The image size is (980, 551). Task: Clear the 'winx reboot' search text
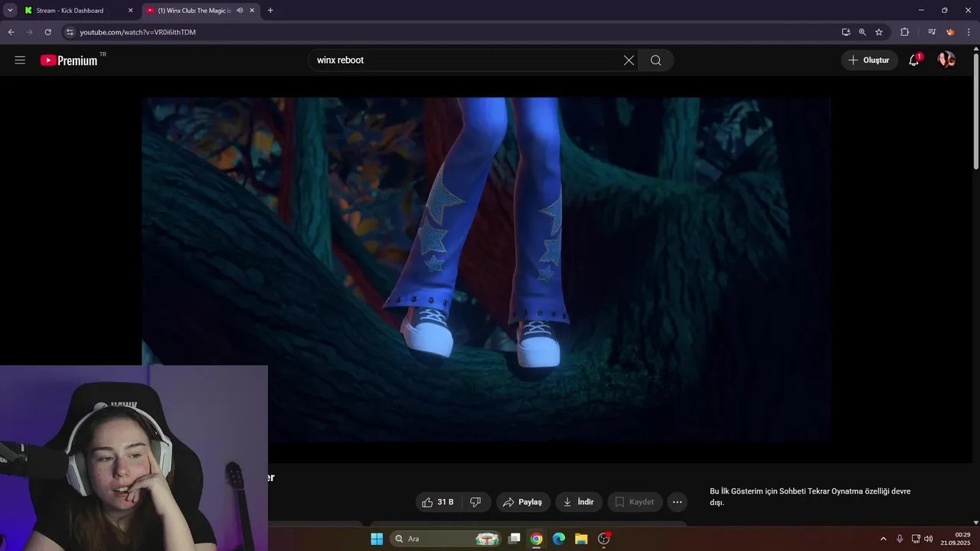629,60
